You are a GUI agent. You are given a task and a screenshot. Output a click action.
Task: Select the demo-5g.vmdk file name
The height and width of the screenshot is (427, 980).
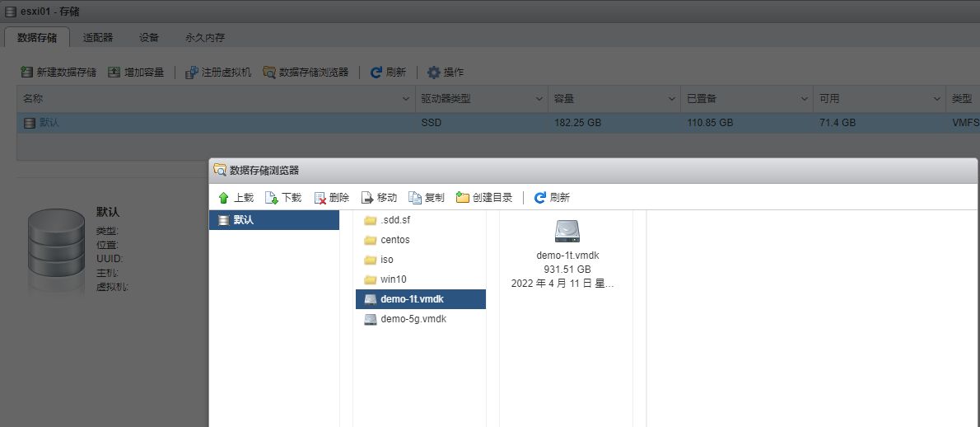tap(413, 320)
